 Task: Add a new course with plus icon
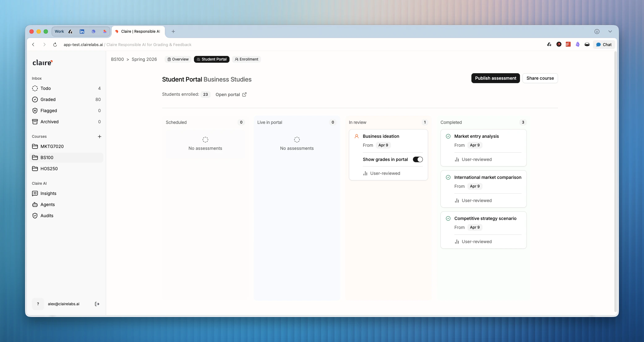pos(100,137)
